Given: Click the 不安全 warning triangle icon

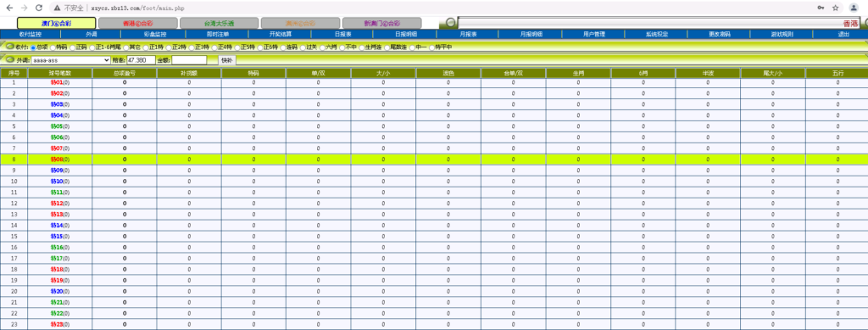Looking at the screenshot, I should point(57,8).
